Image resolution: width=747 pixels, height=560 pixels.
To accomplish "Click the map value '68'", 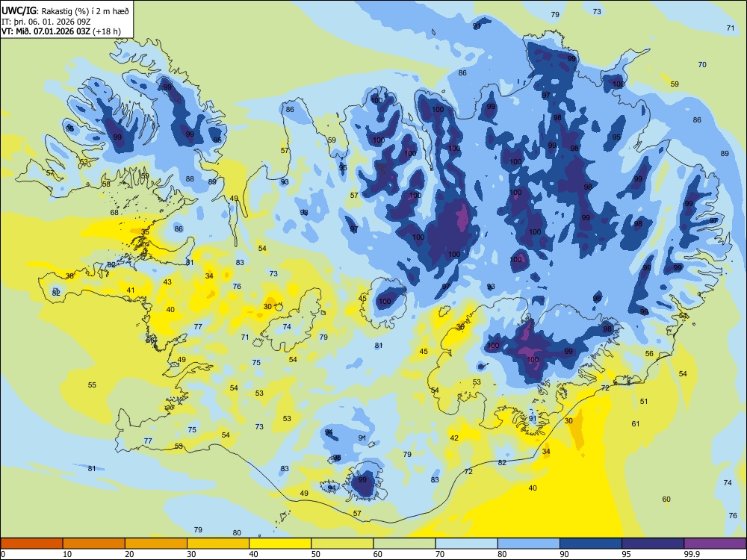I will pos(114,212).
